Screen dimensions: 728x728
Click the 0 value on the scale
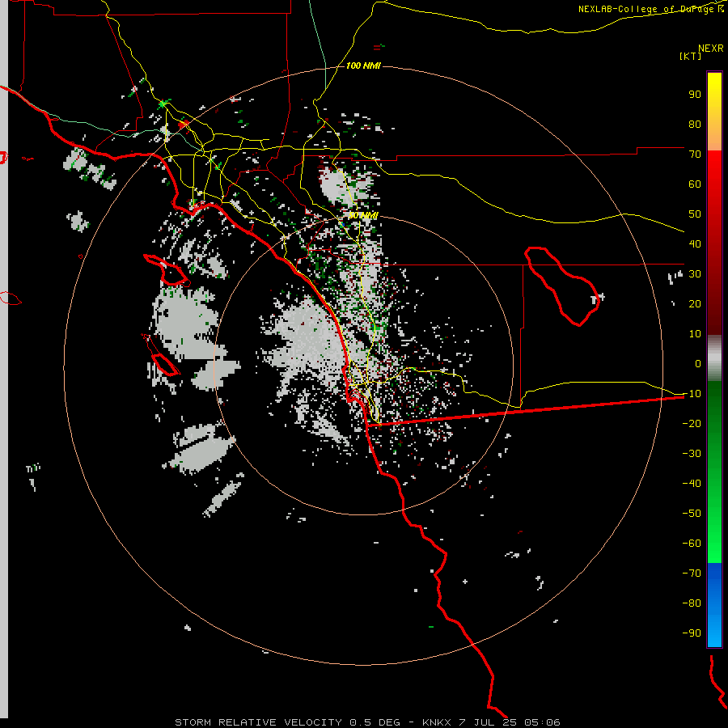(698, 364)
